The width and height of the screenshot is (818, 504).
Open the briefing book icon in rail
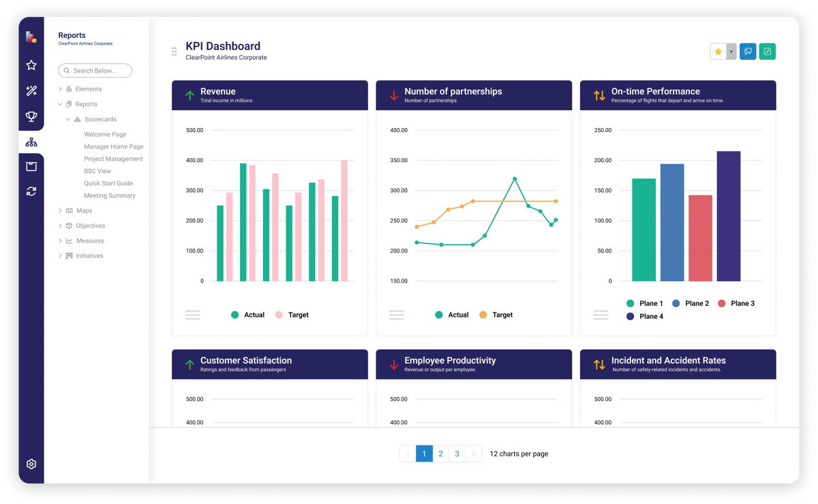point(31,166)
